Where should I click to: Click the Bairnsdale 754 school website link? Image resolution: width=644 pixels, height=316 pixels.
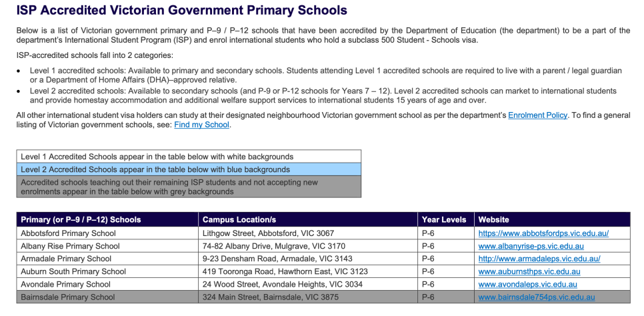click(x=536, y=297)
